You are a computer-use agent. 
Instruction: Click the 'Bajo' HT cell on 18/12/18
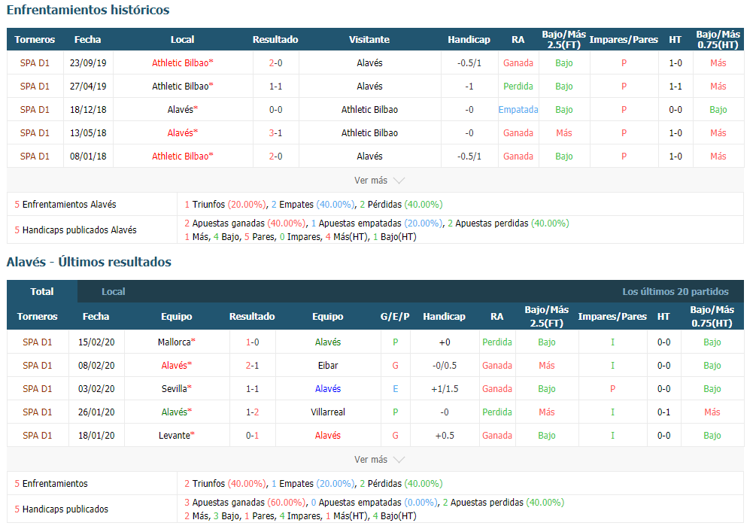coord(718,110)
